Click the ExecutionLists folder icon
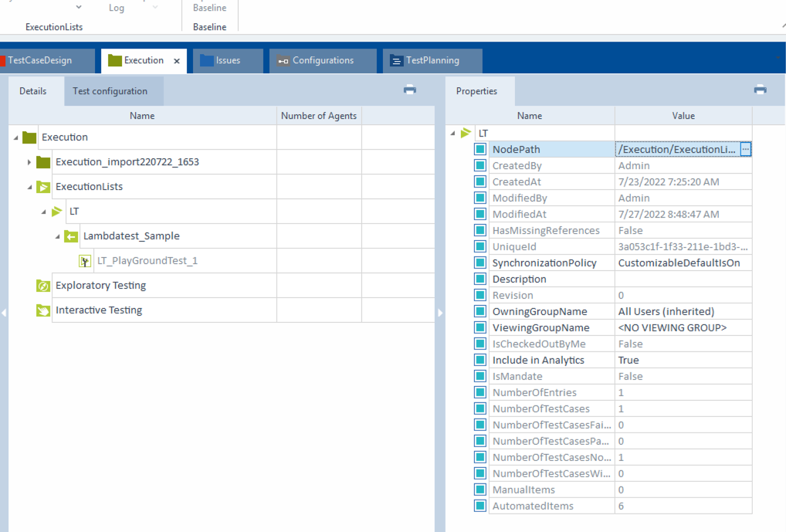786x532 pixels. [43, 187]
